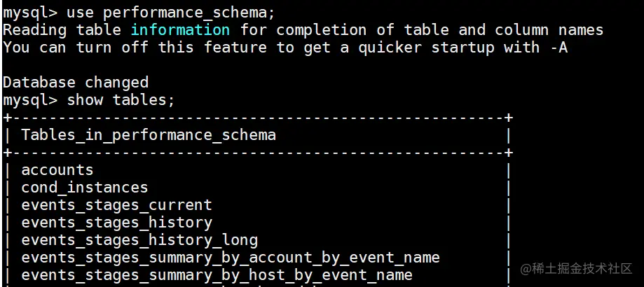Click the 'Reading table' text
Screen dimensions: 644x287
62,30
